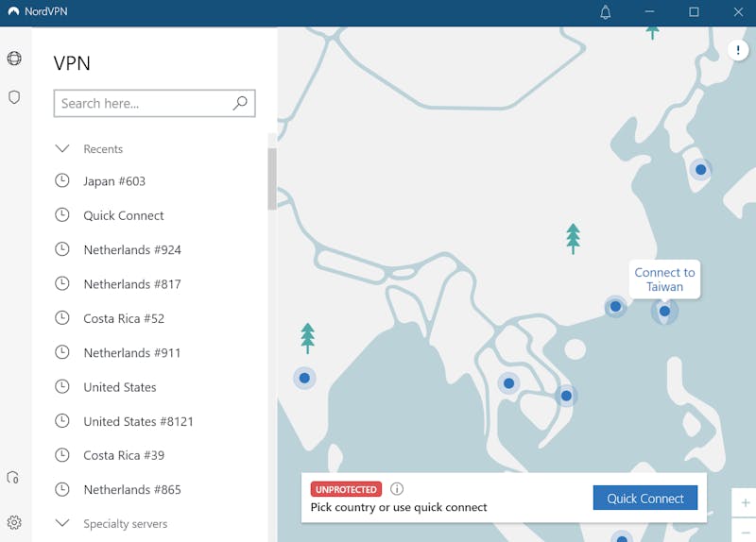
Task: Select Netherlands #924 from recents
Action: [x=132, y=249]
